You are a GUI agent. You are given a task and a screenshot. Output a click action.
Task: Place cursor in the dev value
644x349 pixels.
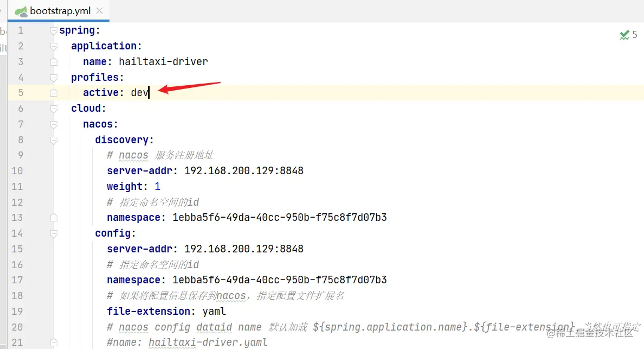(140, 93)
